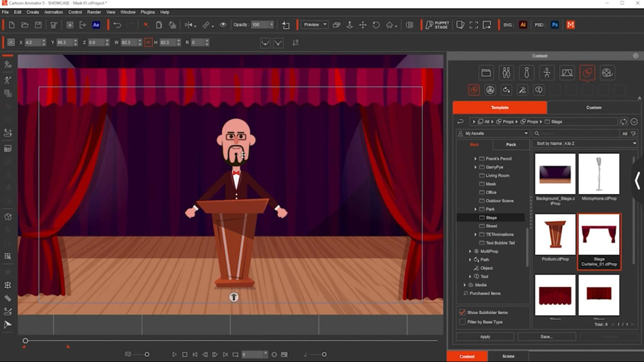Click the Play button in timeline controls
This screenshot has width=644, height=362.
point(174,354)
